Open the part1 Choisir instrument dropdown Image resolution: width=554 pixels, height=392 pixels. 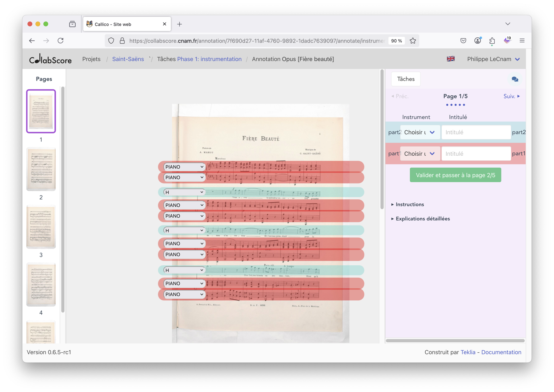tap(420, 154)
